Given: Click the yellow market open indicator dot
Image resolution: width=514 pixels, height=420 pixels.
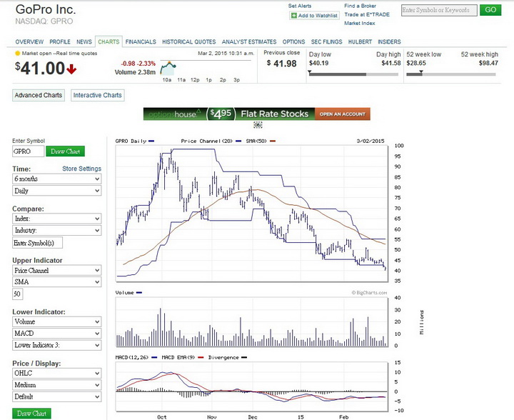Looking at the screenshot, I should [18, 53].
